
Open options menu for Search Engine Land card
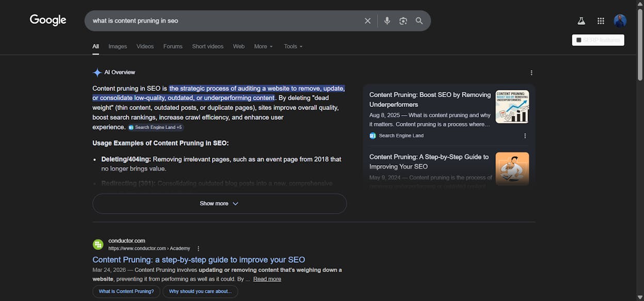pos(525,136)
